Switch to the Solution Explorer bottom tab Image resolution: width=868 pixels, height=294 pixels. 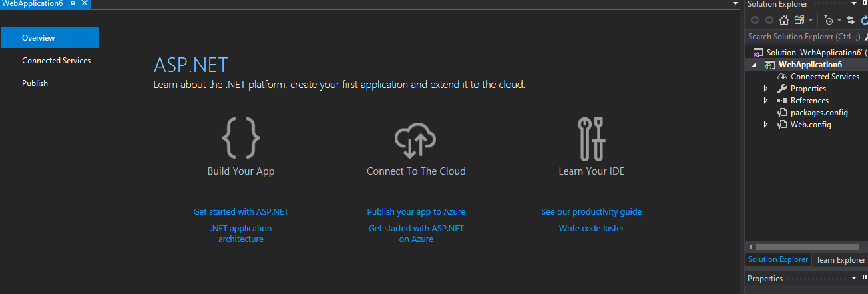point(777,260)
